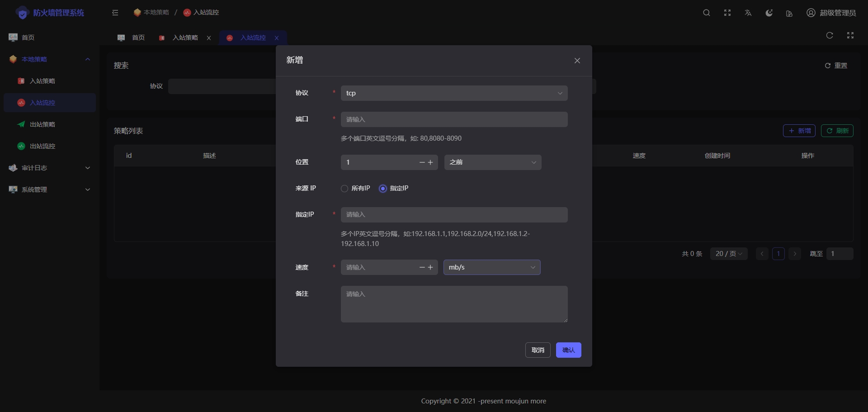
Task: Close the 入站策略 tab with its X
Action: (x=209, y=38)
